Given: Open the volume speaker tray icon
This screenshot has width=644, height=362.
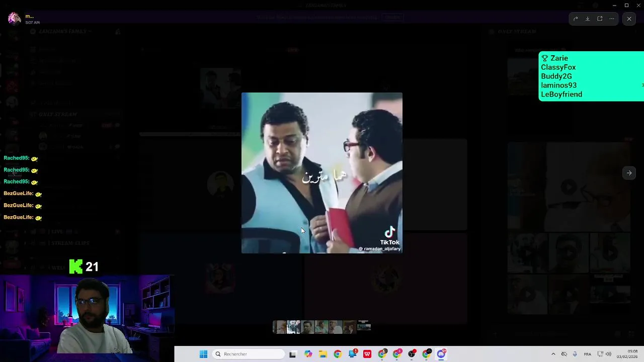Looking at the screenshot, I should (608, 354).
